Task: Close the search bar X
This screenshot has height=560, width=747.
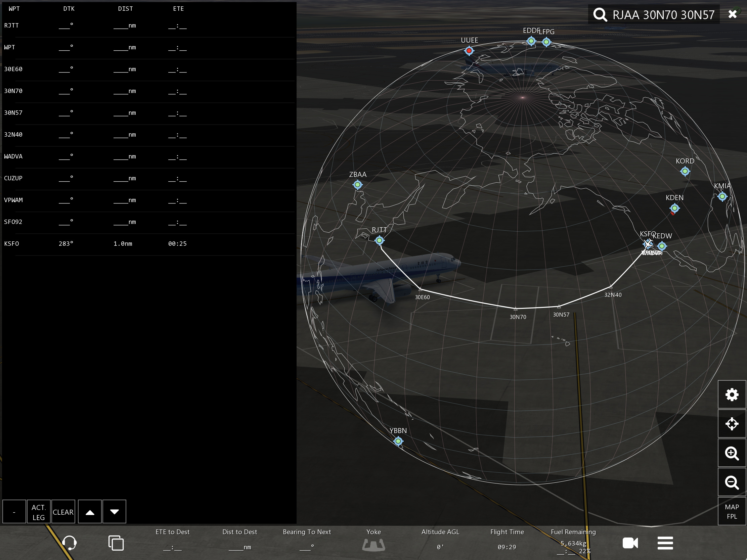Action: (732, 14)
